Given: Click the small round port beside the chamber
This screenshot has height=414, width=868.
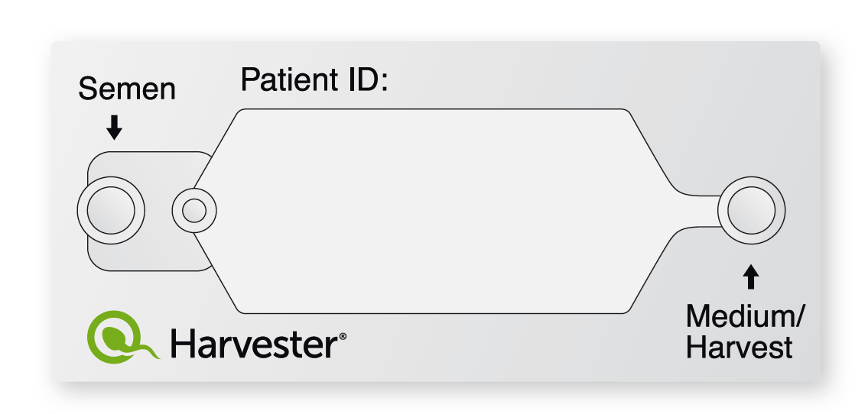Looking at the screenshot, I should 193,211.
